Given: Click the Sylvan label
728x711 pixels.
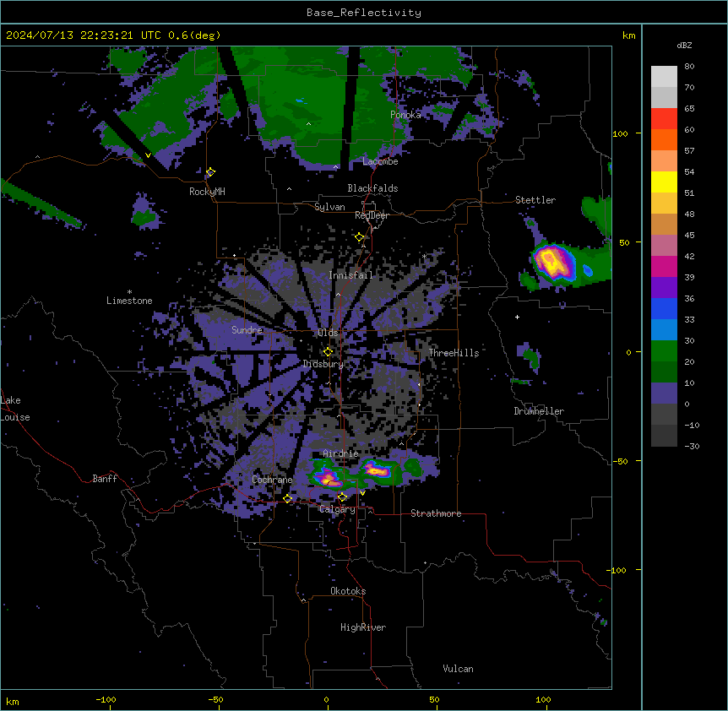Looking at the screenshot, I should [x=329, y=207].
